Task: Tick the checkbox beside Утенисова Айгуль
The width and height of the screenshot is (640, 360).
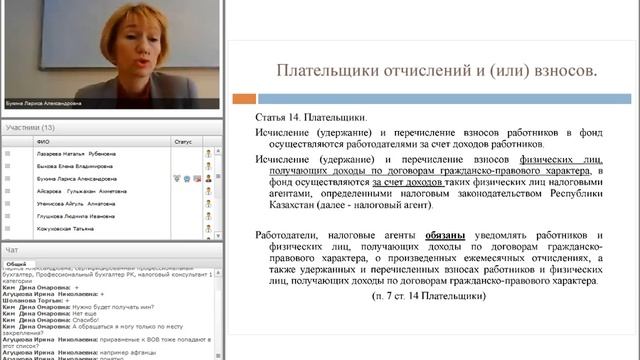Action: [7, 203]
